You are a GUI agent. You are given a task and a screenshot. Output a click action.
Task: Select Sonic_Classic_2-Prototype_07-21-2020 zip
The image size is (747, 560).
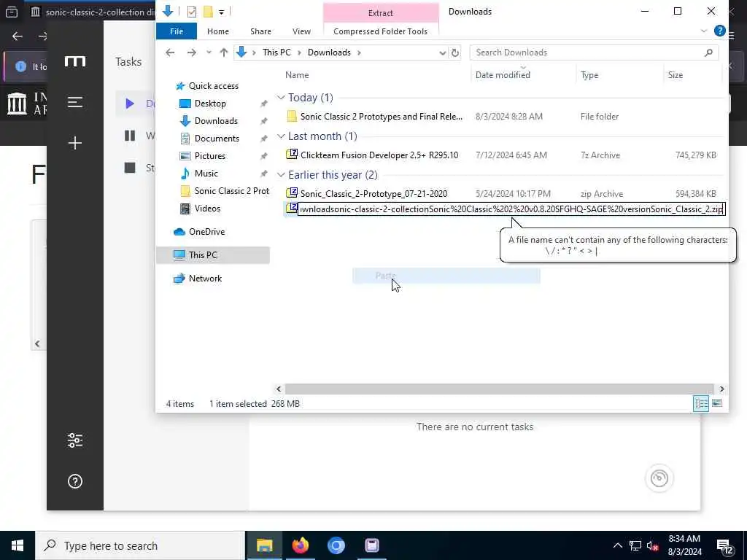click(373, 194)
